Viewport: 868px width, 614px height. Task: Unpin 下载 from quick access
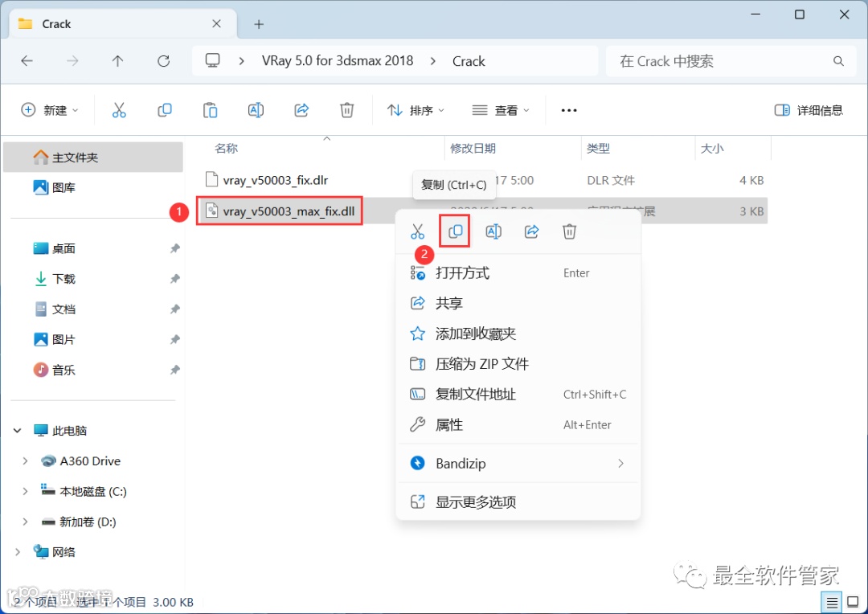pos(174,279)
